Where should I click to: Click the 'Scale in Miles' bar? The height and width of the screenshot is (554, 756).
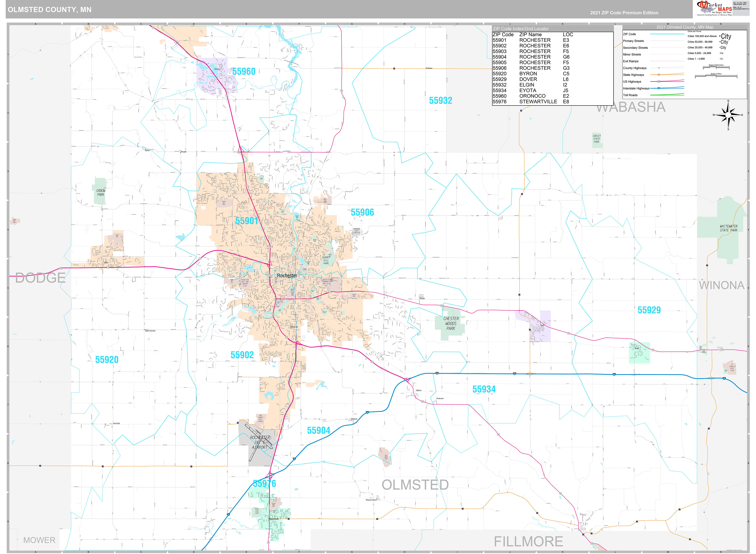click(716, 76)
